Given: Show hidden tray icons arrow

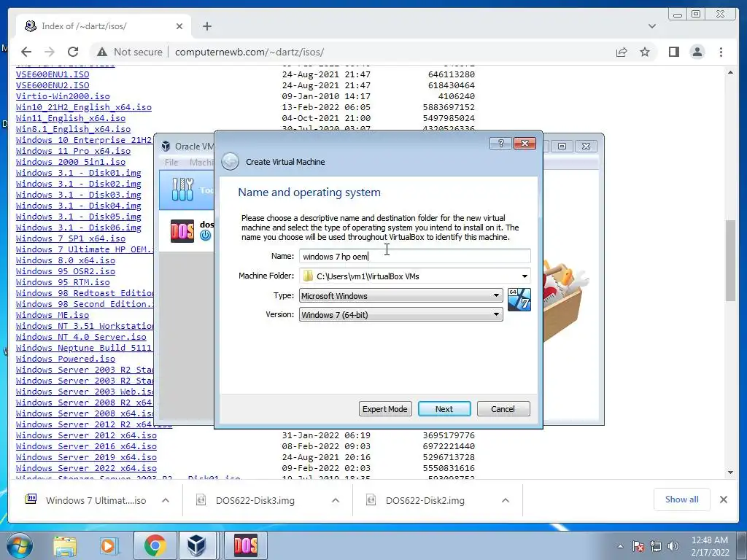Looking at the screenshot, I should click(620, 547).
